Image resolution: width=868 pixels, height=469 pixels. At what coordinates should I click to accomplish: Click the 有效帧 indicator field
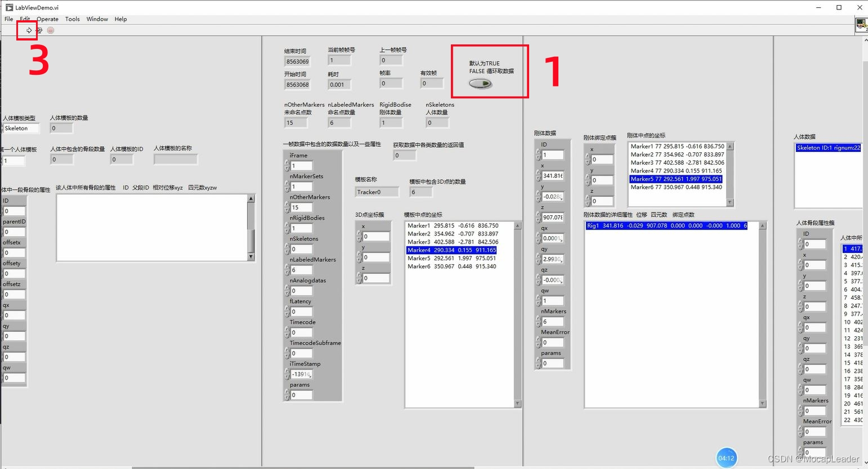431,83
